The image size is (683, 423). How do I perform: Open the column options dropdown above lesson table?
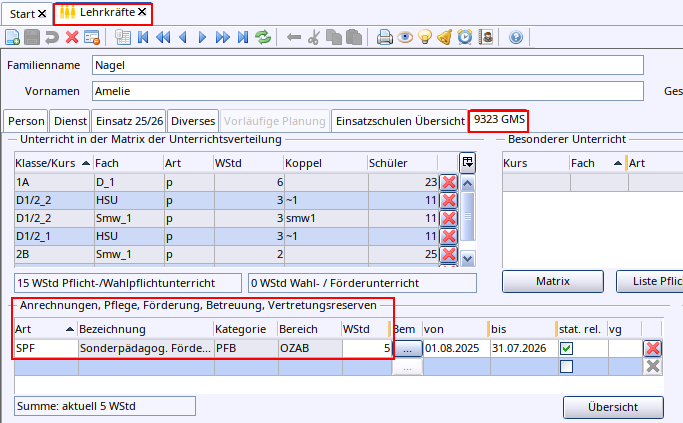pos(467,162)
